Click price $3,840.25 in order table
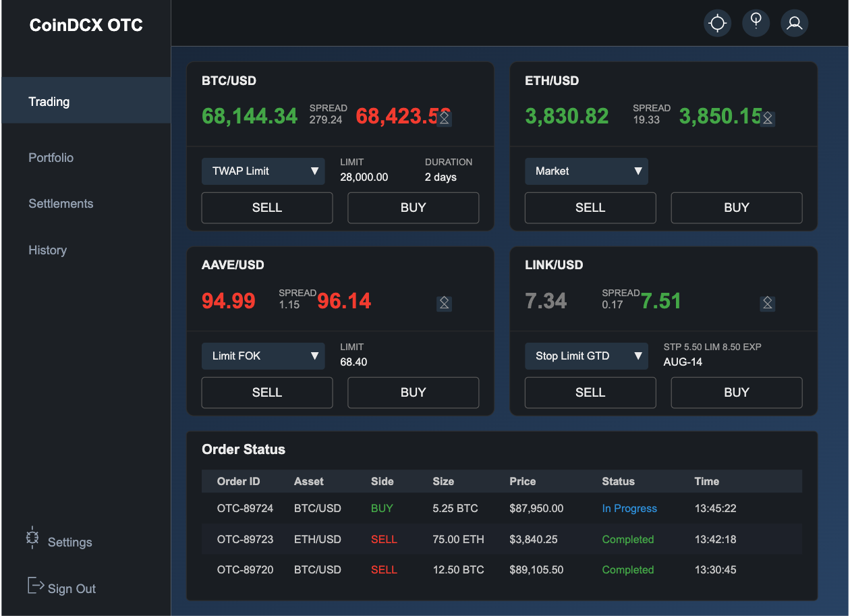The width and height of the screenshot is (850, 616). coord(534,540)
